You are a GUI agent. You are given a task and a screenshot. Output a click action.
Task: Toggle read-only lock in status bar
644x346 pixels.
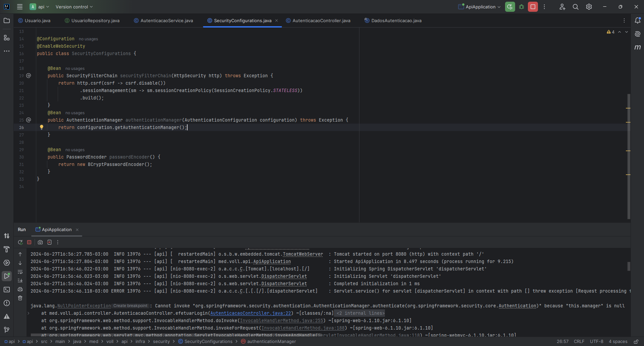click(x=636, y=341)
